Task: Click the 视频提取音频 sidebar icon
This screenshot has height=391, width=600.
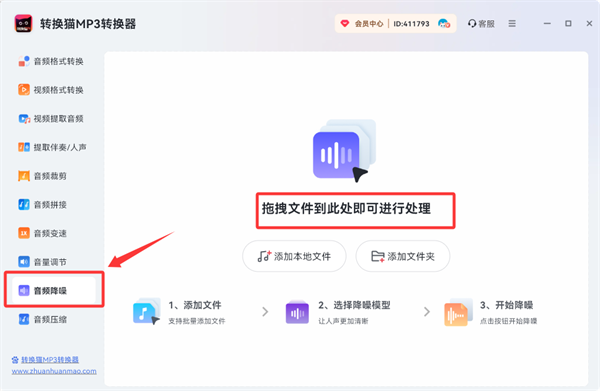Action: click(24, 119)
